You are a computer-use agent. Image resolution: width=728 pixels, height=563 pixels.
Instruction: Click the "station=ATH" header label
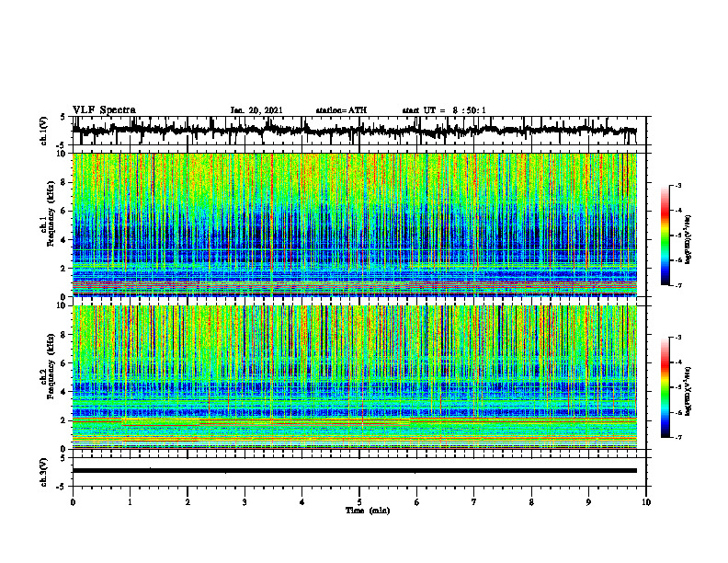341,110
